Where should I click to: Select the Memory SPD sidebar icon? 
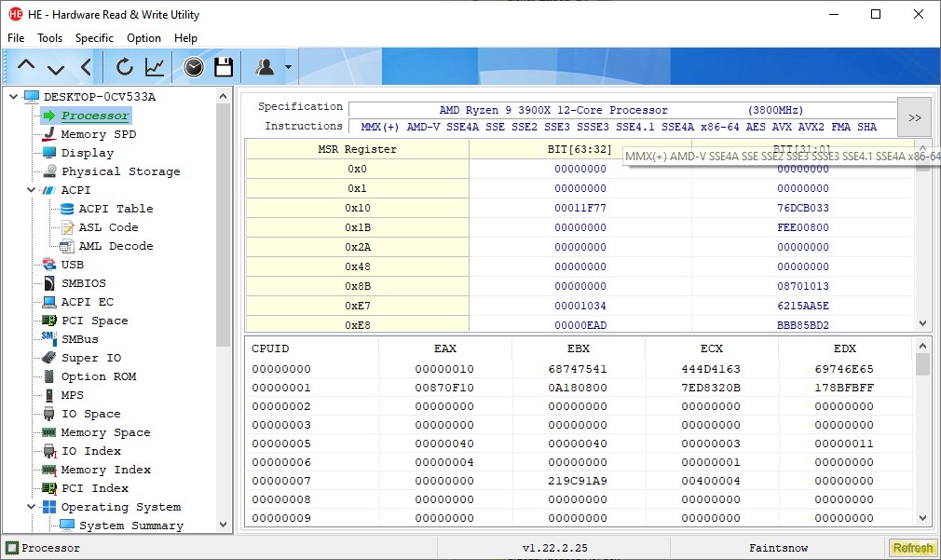point(48,133)
